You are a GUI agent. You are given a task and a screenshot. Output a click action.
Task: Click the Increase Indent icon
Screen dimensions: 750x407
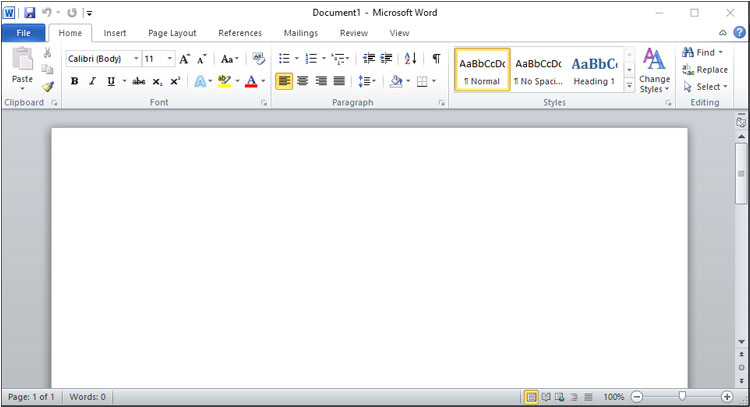[x=386, y=58]
